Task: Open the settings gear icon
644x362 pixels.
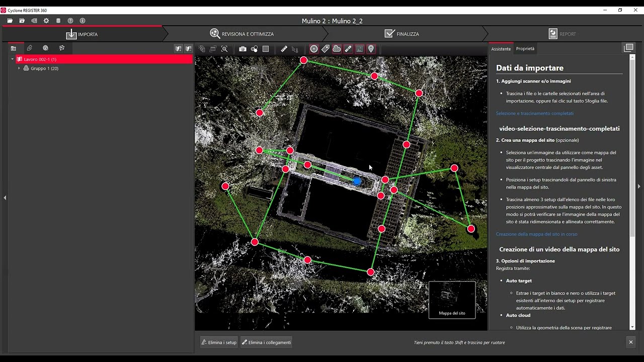Action: pyautogui.click(x=46, y=21)
